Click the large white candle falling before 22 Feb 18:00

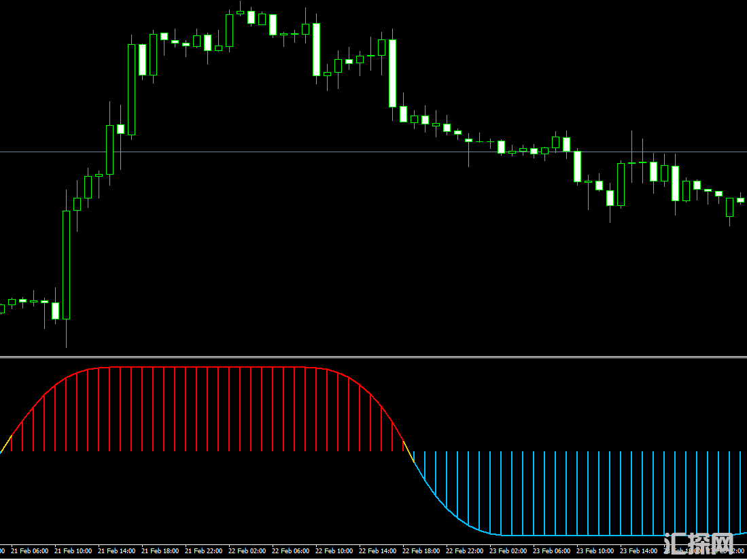(x=392, y=73)
